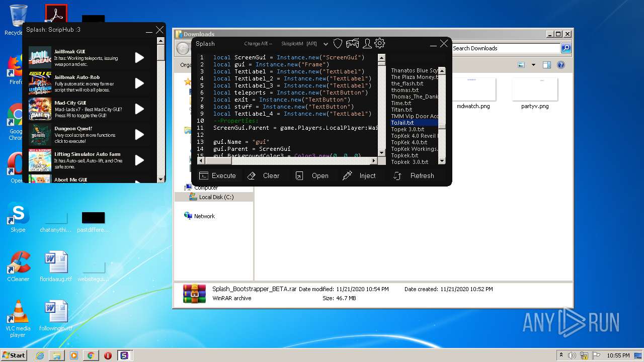This screenshot has height=362, width=644.
Task: Click right arrow of editor horizontal scrollbar
Action: tap(373, 161)
